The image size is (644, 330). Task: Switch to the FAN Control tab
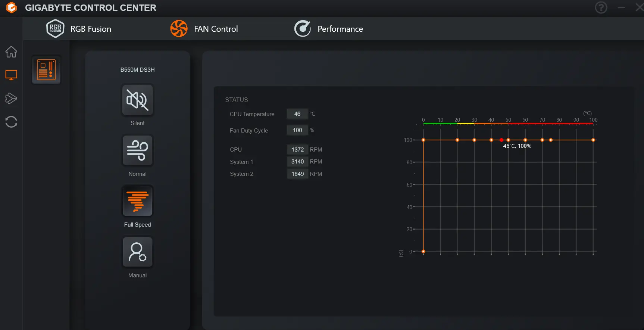click(x=204, y=29)
